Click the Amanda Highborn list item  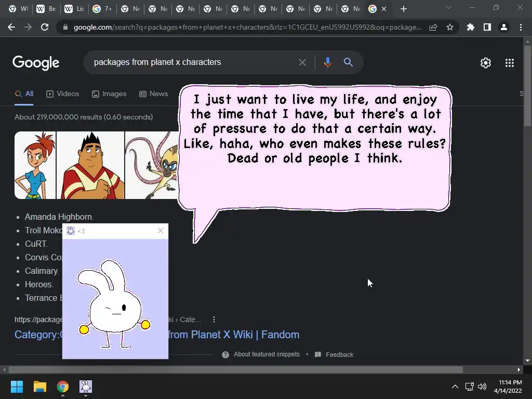pos(59,217)
